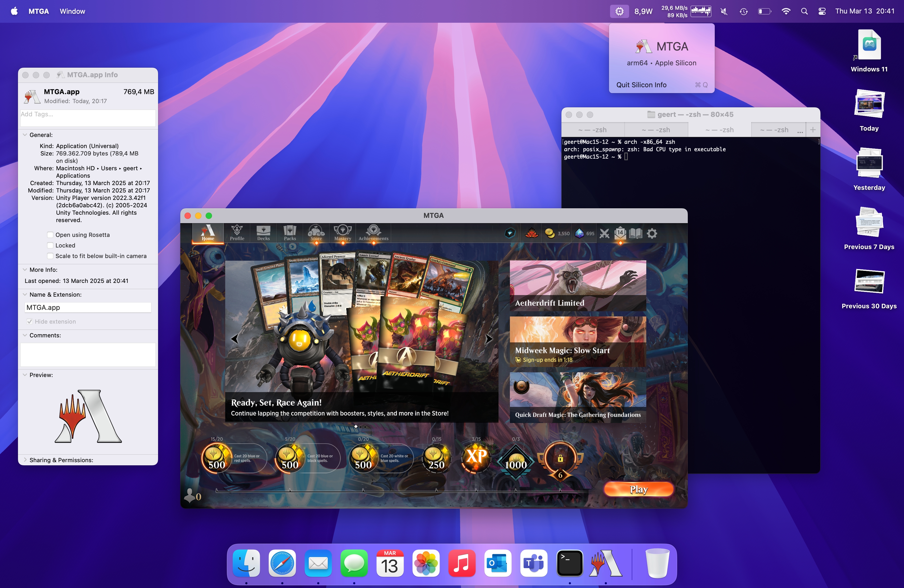Click the Add Tags input field
This screenshot has width=904, height=588.
tap(88, 118)
